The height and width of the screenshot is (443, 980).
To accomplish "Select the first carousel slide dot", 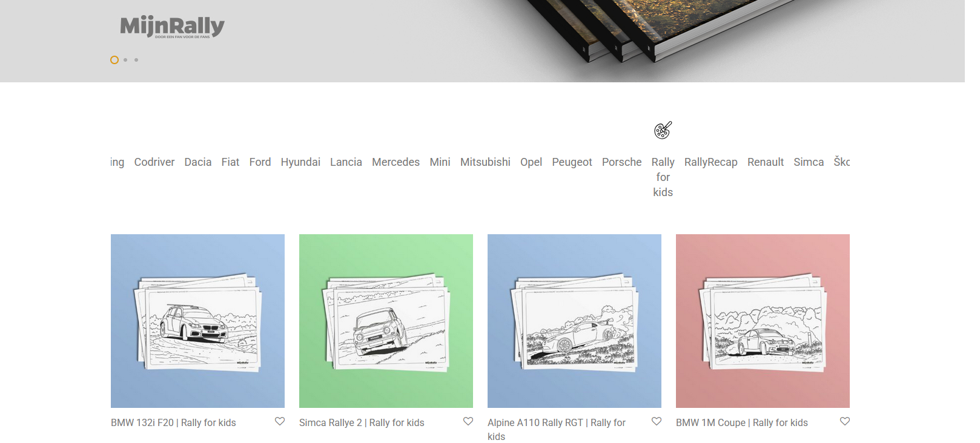I will click(x=114, y=60).
